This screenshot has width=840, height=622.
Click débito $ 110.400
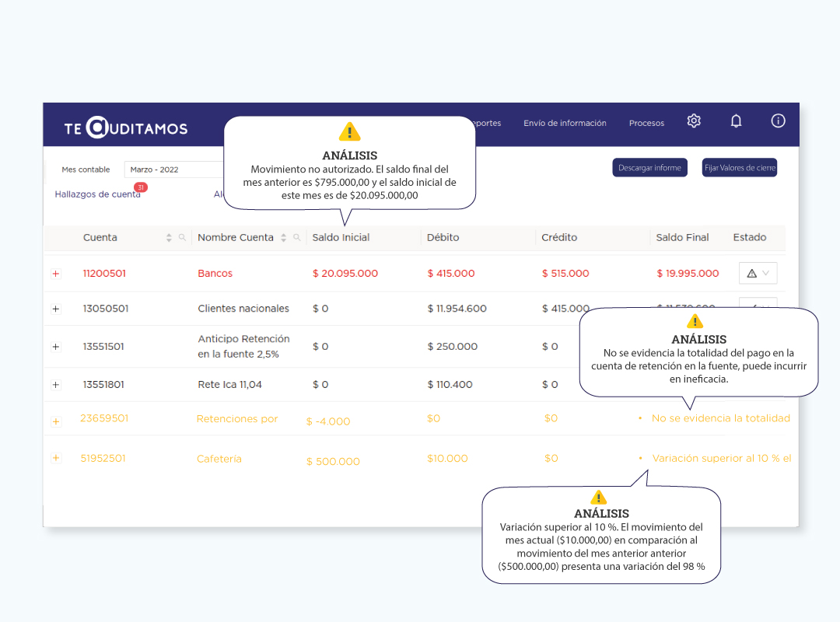(x=450, y=385)
